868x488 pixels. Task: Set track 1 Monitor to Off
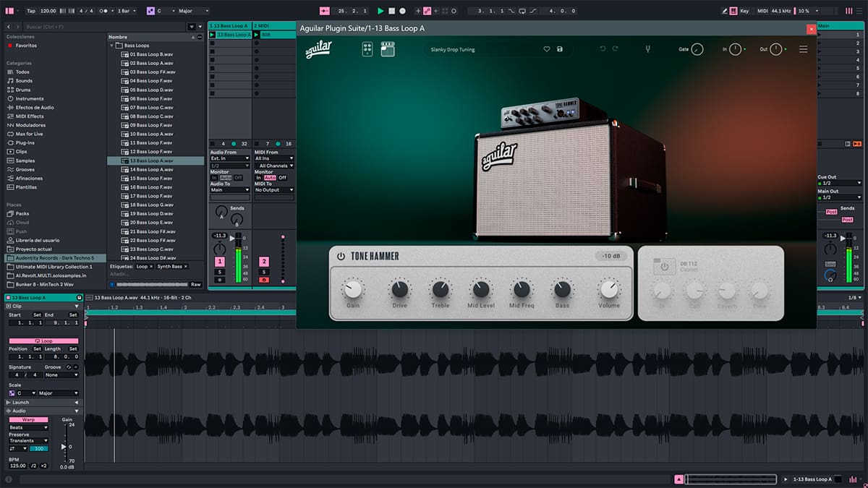coord(238,178)
